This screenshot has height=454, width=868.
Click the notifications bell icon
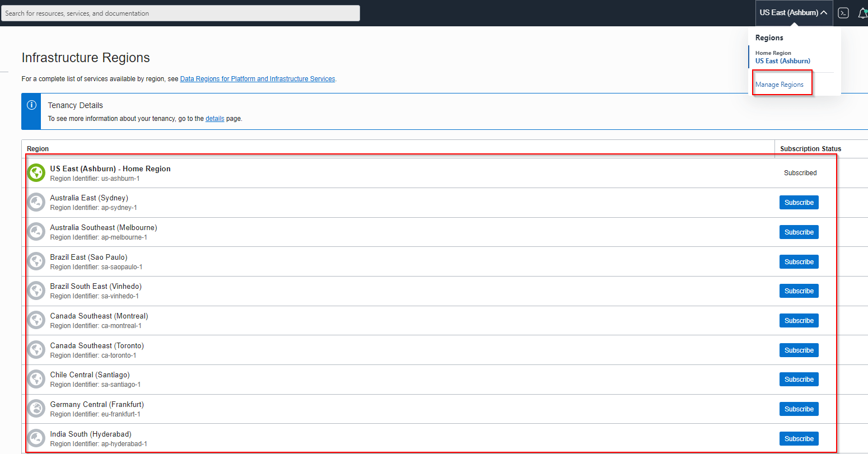point(862,13)
